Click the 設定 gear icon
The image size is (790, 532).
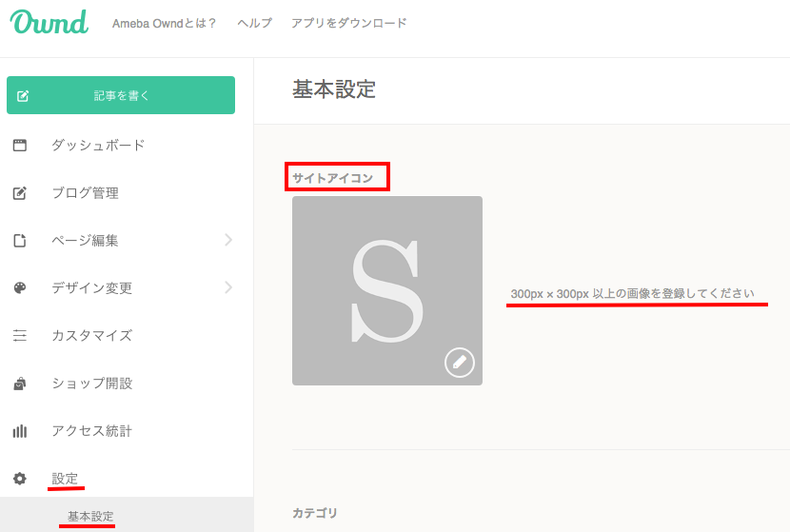(x=20, y=478)
